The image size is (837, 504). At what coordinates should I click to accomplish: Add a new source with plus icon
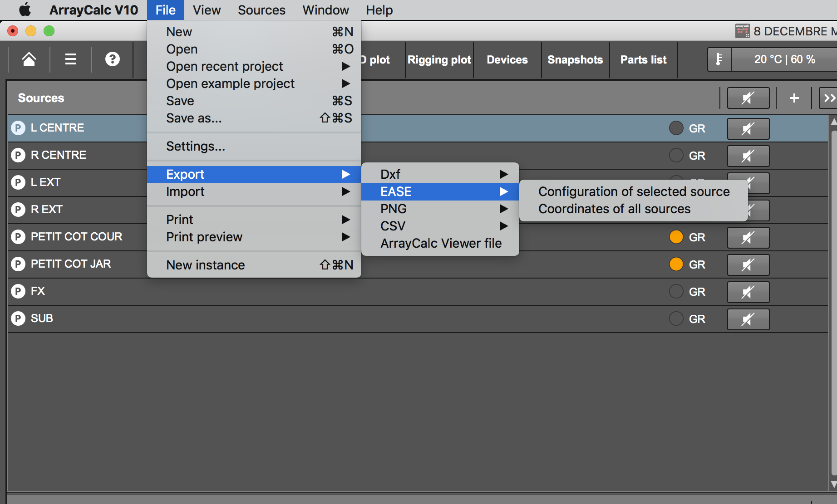pos(794,98)
